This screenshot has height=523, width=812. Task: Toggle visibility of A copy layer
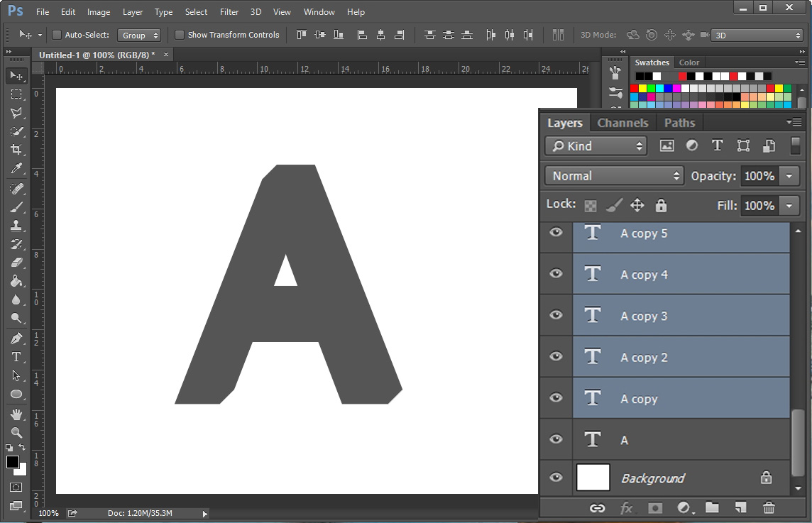point(556,397)
